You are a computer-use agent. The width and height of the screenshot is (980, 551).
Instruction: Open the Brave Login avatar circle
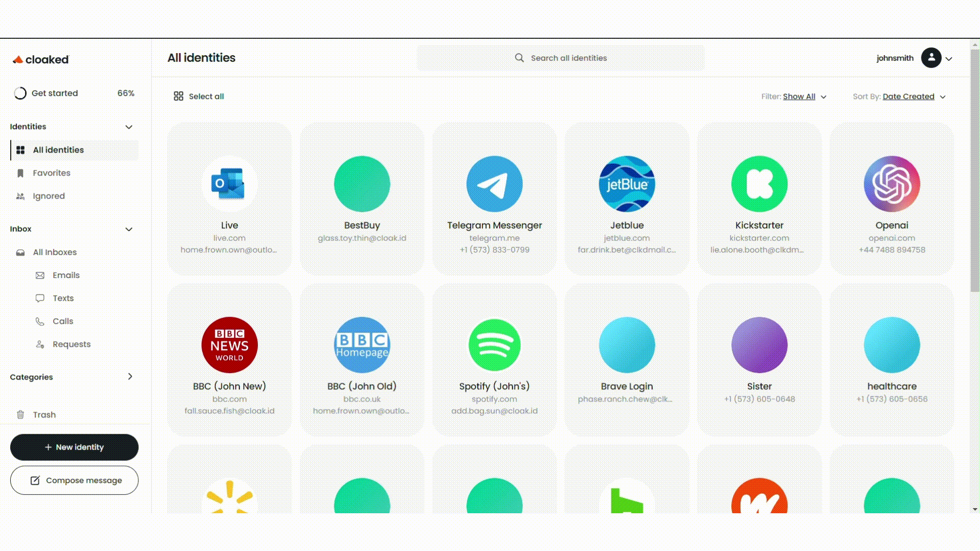pyautogui.click(x=627, y=345)
